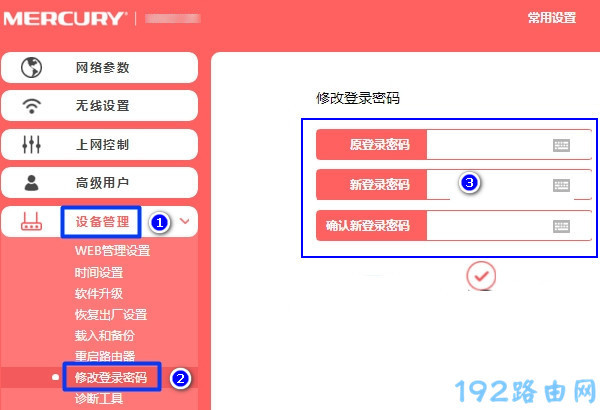Open 恢复出厂设置 submenu item
Image resolution: width=600 pixels, height=410 pixels.
tap(111, 315)
